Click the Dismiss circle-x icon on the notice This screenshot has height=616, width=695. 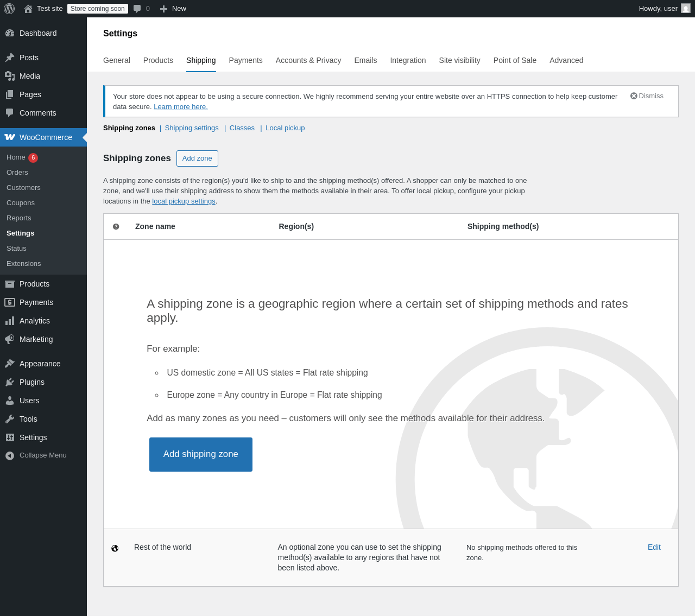(x=634, y=96)
